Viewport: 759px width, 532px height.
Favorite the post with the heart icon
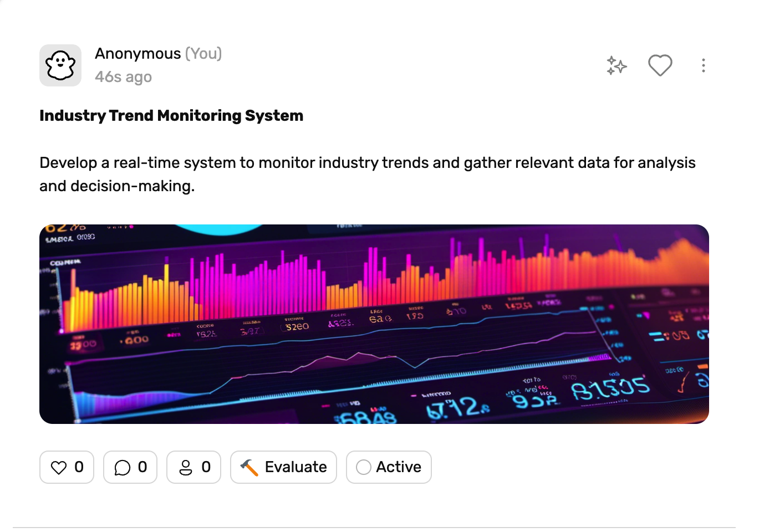[660, 65]
